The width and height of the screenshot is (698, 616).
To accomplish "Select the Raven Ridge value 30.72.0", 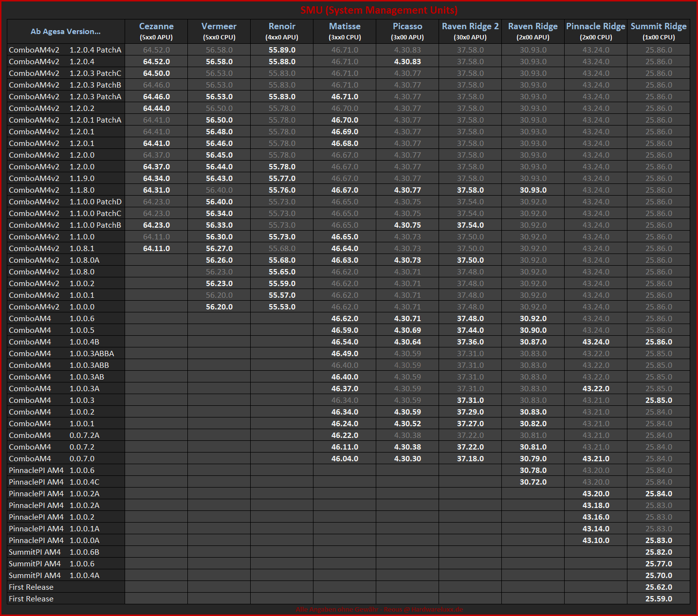I will (533, 482).
